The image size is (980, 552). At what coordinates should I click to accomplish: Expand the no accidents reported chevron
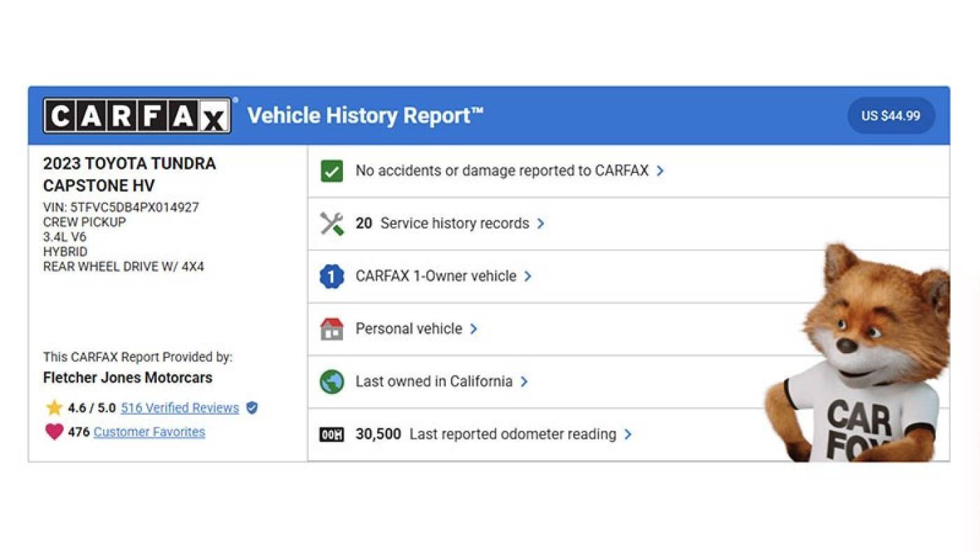point(660,171)
